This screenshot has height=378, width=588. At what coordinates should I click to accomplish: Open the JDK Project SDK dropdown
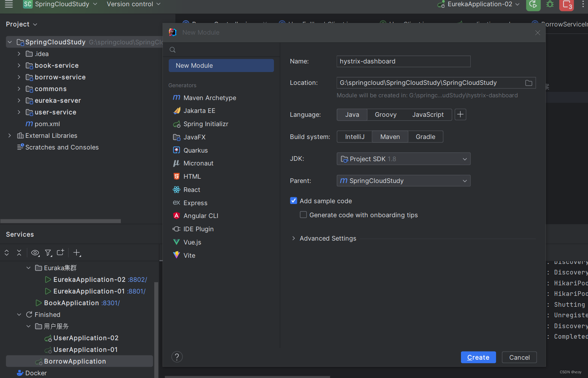[x=403, y=159]
